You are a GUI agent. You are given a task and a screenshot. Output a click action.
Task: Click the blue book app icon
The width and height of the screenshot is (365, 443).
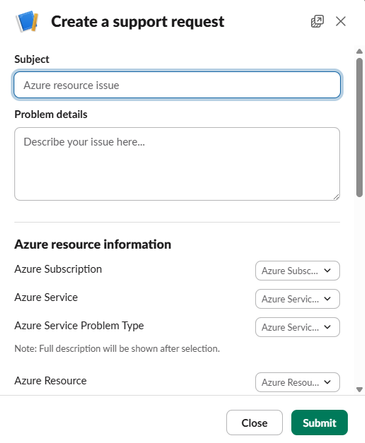[27, 22]
